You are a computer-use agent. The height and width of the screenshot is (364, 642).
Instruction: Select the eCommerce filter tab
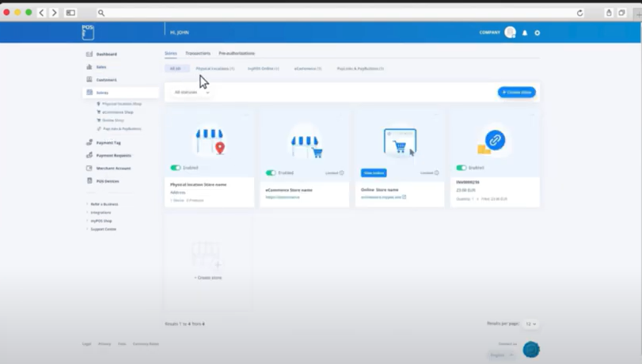pos(308,68)
